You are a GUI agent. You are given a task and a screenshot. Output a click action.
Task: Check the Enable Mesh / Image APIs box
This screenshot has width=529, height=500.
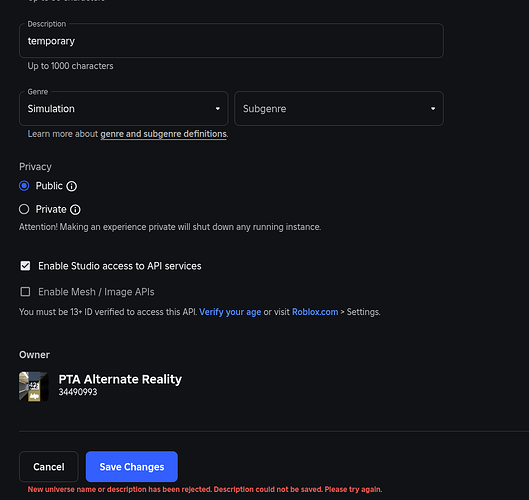tap(25, 291)
